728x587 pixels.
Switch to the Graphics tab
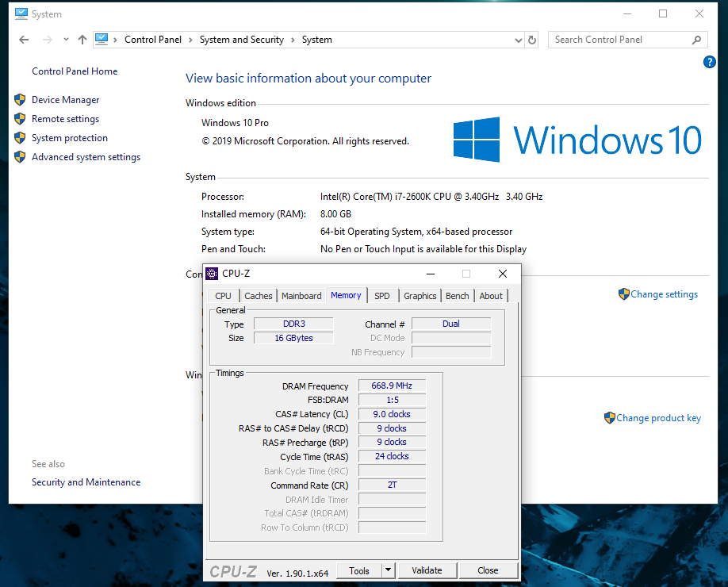(420, 296)
